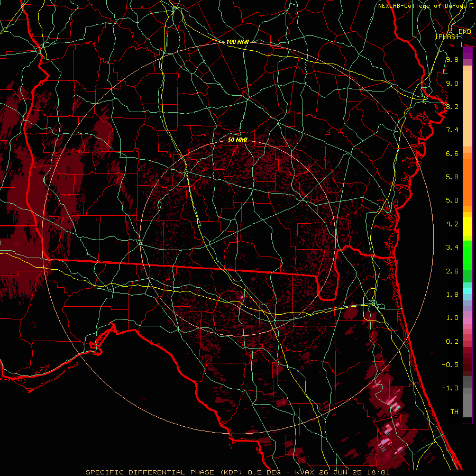Pick the purple segment of the color bar
This screenshot has height=476, width=476.
point(467,53)
